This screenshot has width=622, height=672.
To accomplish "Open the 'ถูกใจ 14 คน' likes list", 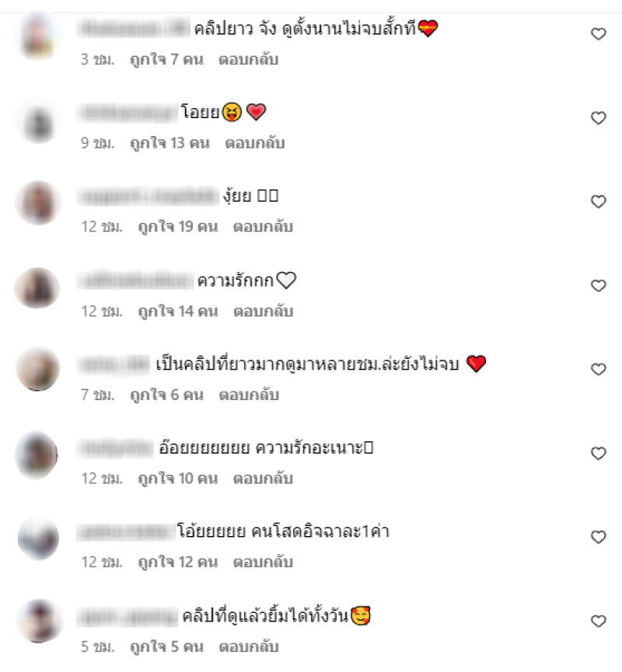I will [x=177, y=312].
